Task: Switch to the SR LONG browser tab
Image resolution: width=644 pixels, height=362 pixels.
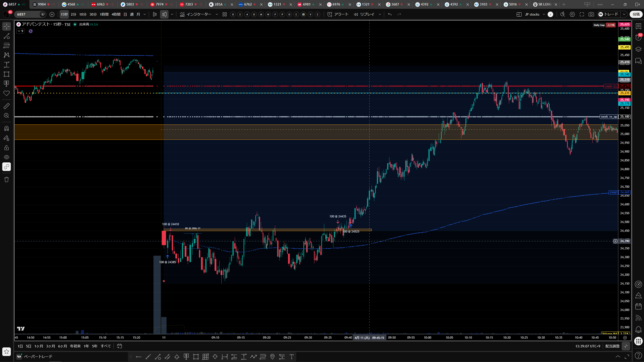Action: pos(544,4)
